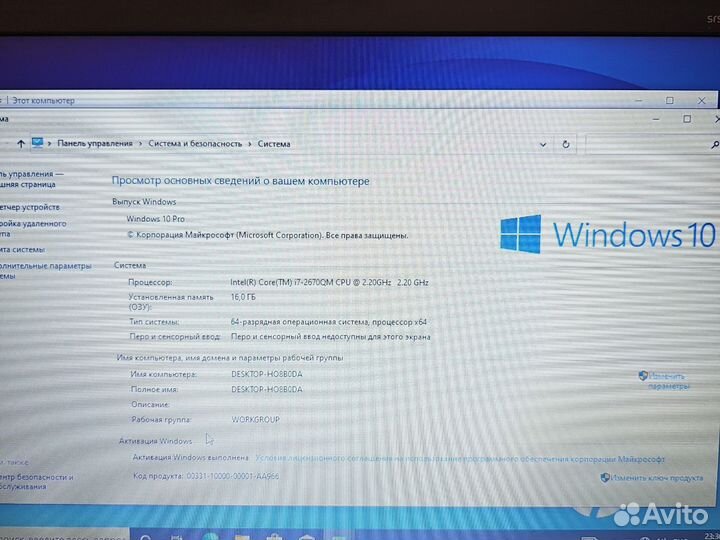
Task: Click full name DESKTOP-HO8B0DA beside Полное имя
Action: click(x=267, y=389)
